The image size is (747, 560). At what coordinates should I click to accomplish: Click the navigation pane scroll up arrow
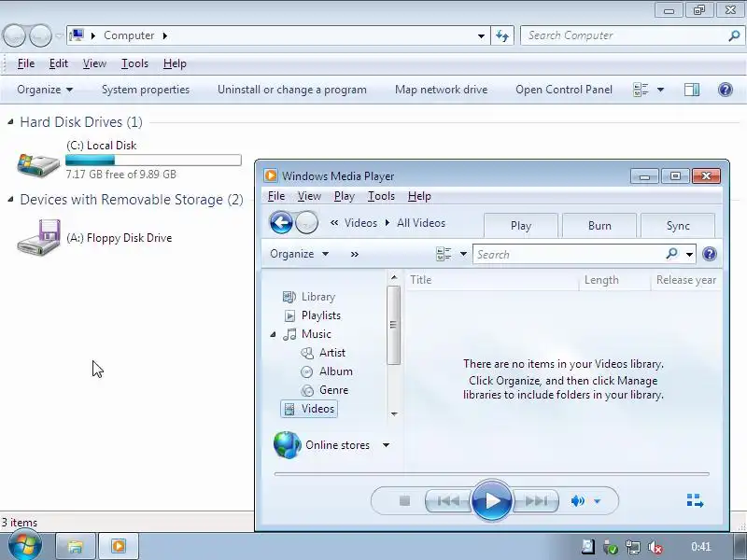coord(394,276)
